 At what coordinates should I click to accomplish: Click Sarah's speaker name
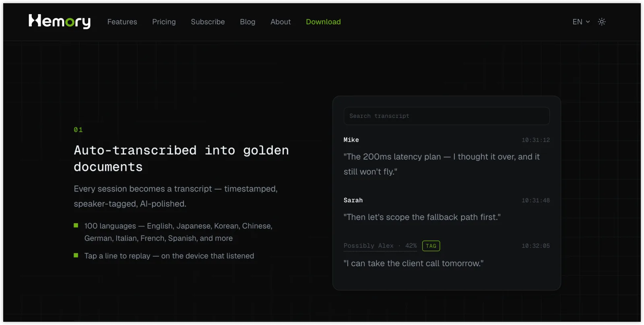pos(353,200)
